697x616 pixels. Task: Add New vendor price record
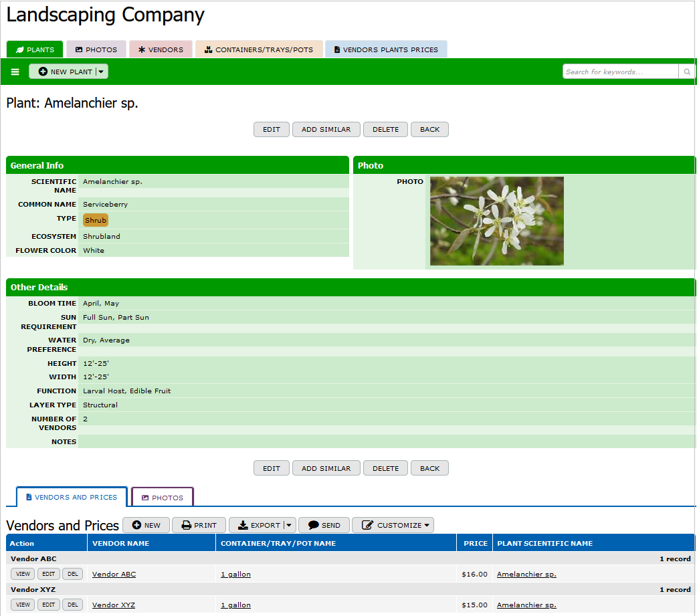pyautogui.click(x=146, y=525)
